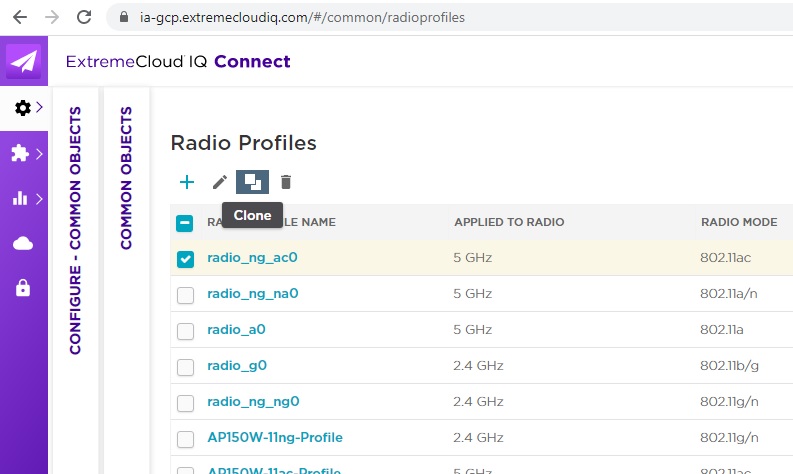
Task: Toggle the select-all header checkbox
Action: (x=185, y=223)
